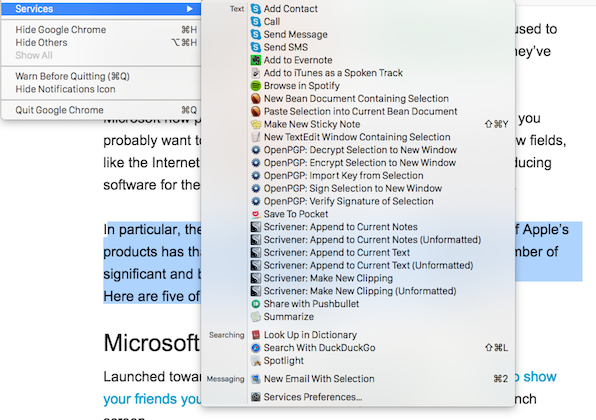Click the Mail icon beside New Email
Image resolution: width=596 pixels, height=420 pixels.
(256, 379)
